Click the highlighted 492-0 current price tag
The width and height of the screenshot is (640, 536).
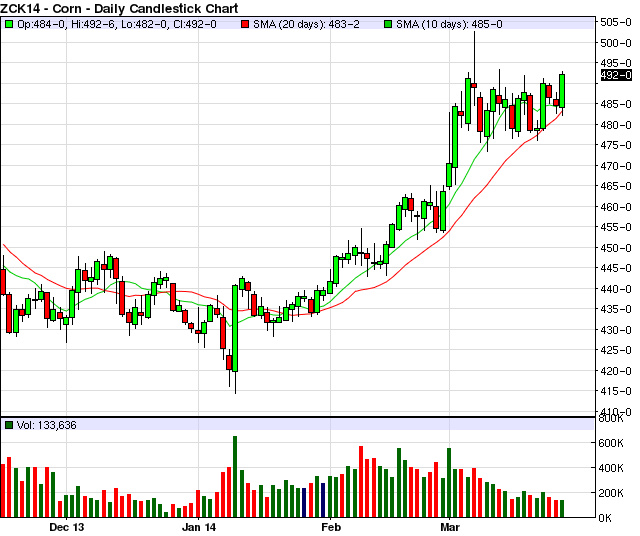pos(616,75)
